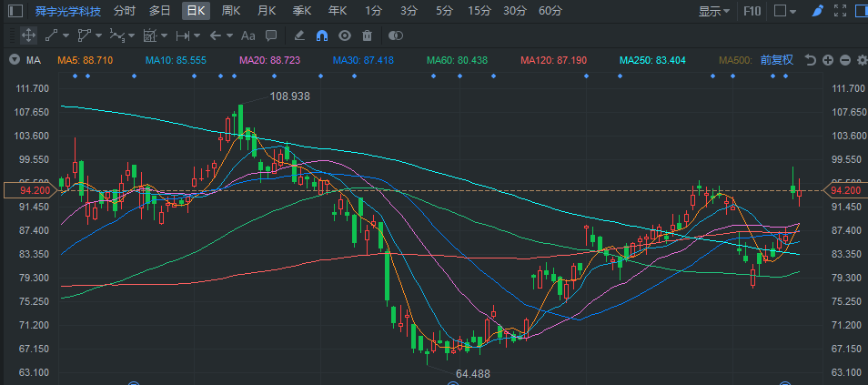Open the blue paintbrush drawing tools
Image resolution: width=868 pixels, height=385 pixels.
[817, 11]
